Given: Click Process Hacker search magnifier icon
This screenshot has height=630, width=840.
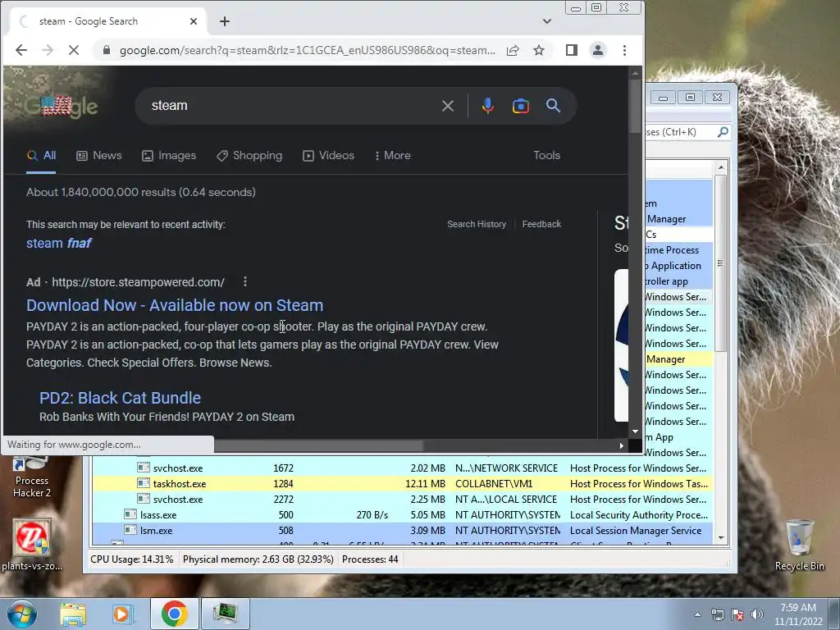Looking at the screenshot, I should [723, 132].
